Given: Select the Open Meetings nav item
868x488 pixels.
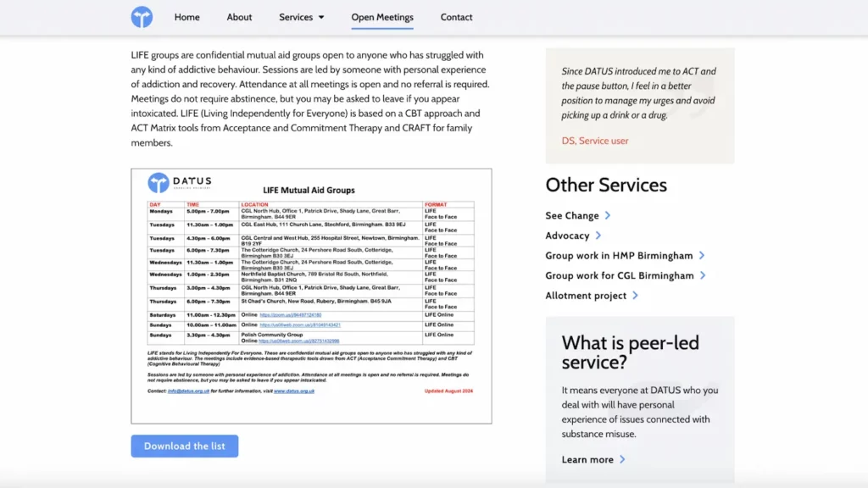Looking at the screenshot, I should (382, 17).
